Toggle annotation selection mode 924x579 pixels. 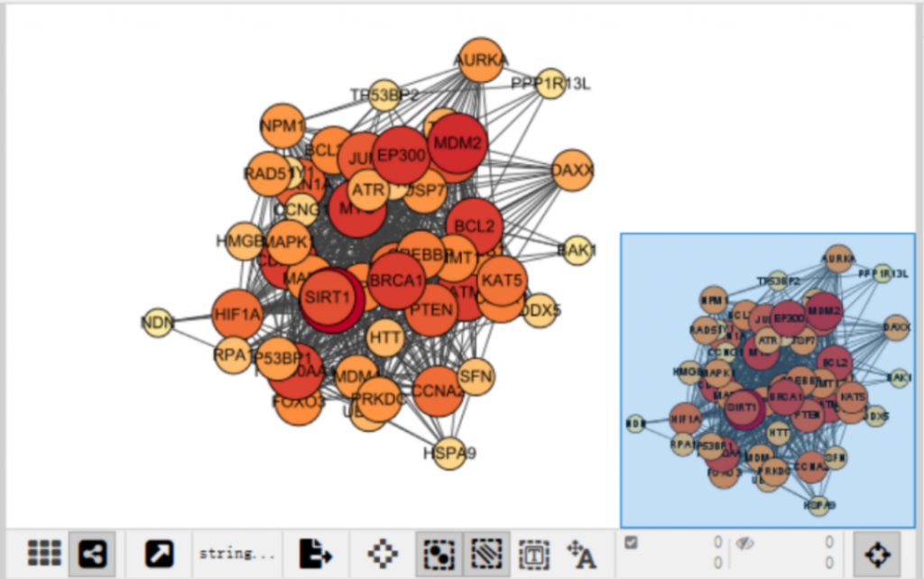pos(533,553)
